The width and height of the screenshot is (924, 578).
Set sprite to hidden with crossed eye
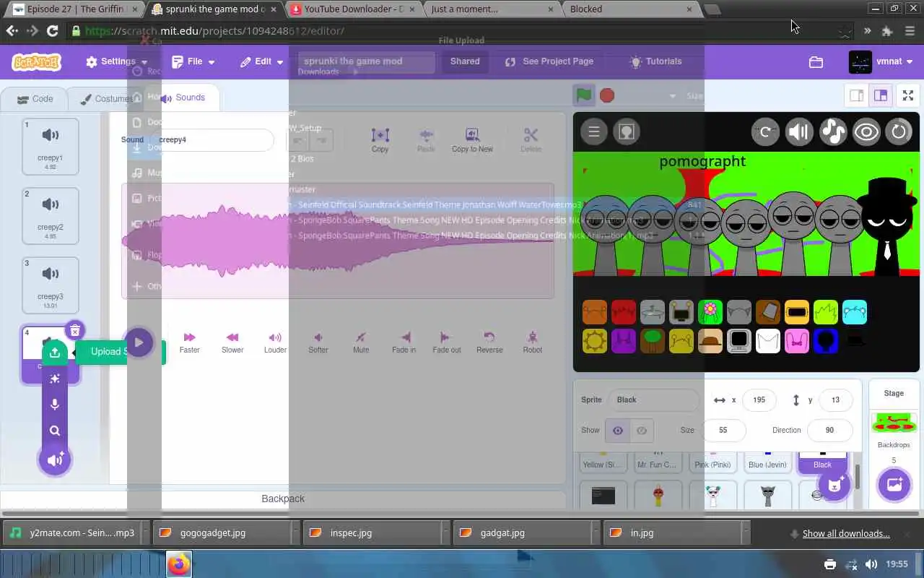pos(642,431)
